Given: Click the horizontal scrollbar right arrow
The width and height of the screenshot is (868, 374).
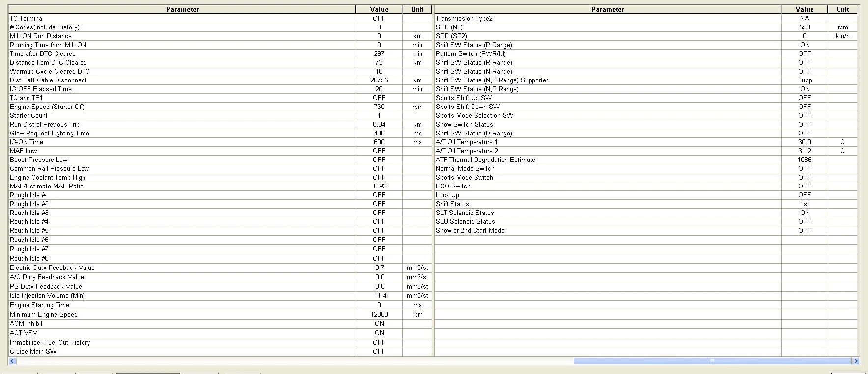Looking at the screenshot, I should coord(856,361).
